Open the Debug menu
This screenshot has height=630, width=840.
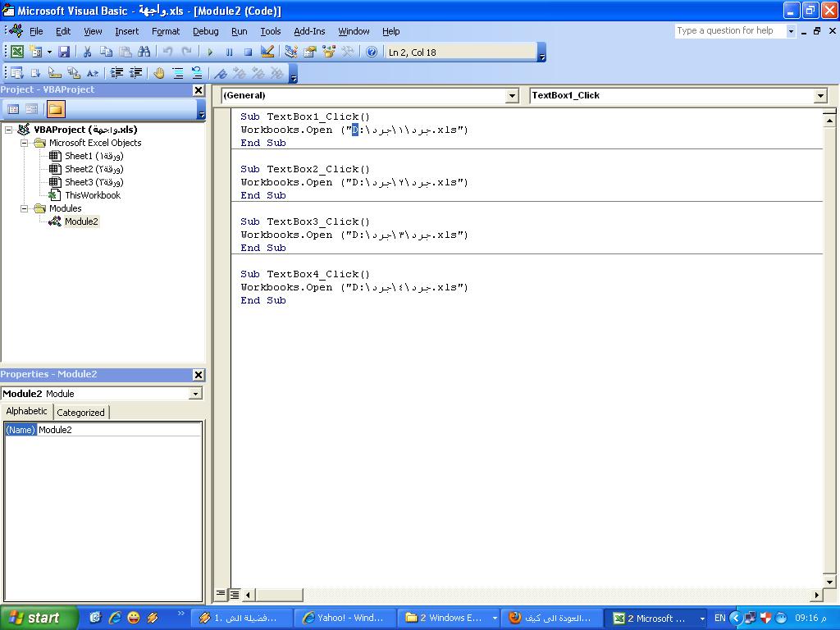[x=206, y=31]
